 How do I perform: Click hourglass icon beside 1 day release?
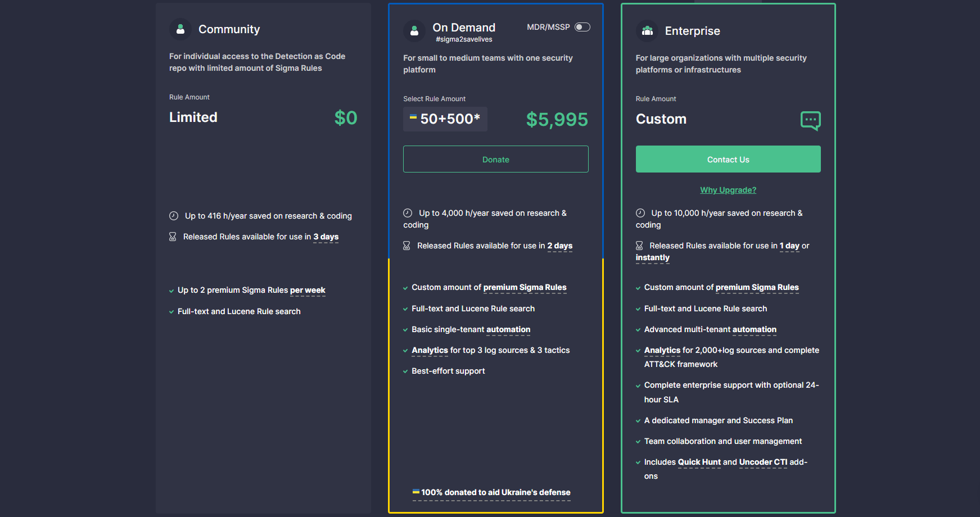[x=639, y=246]
